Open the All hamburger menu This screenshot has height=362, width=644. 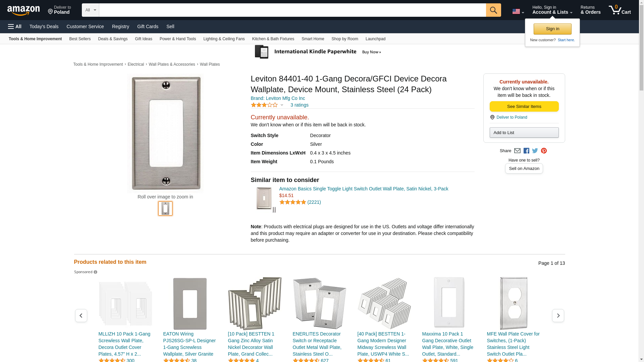click(15, 26)
